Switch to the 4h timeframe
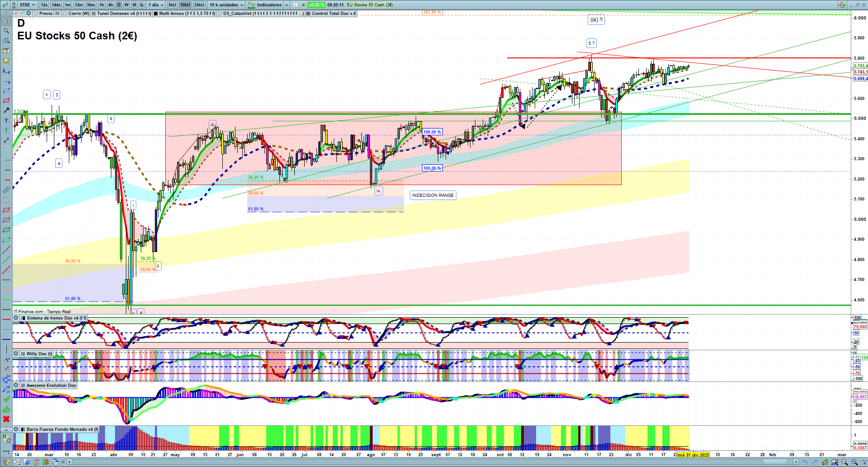The width and height of the screenshot is (868, 467). click(x=110, y=5)
